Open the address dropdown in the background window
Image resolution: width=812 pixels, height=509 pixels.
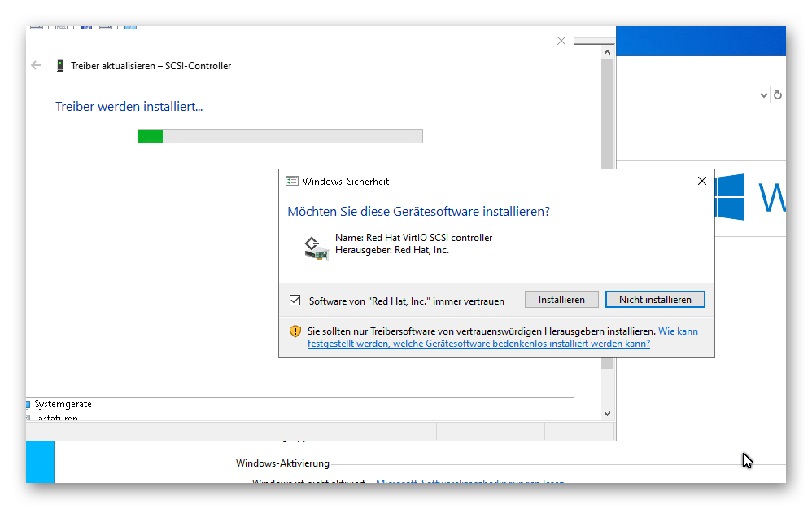tap(763, 94)
